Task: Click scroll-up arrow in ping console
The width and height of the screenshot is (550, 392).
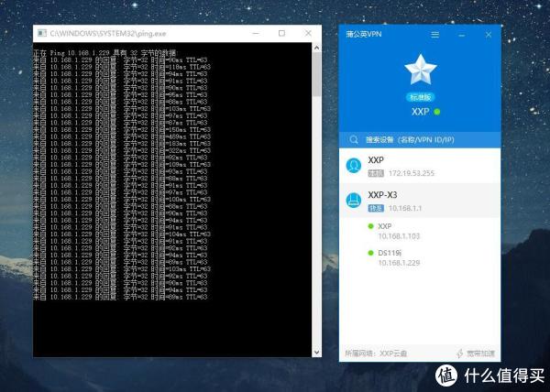Action: click(x=316, y=47)
